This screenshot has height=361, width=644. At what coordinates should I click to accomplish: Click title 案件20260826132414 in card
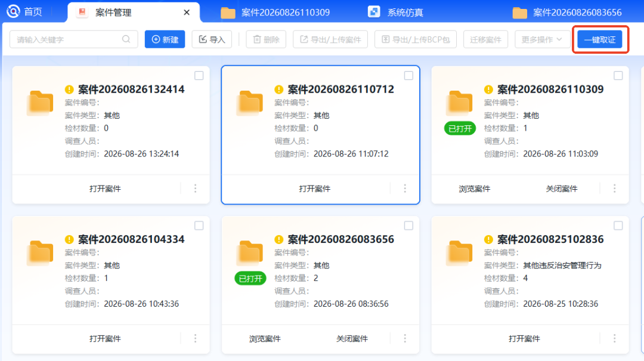point(131,90)
